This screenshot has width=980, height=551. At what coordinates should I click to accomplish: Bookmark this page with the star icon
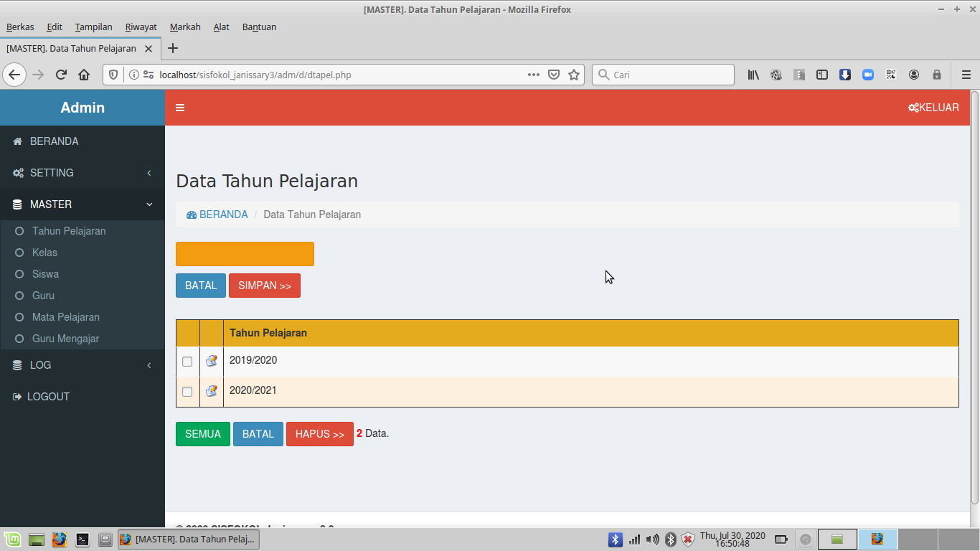tap(574, 75)
